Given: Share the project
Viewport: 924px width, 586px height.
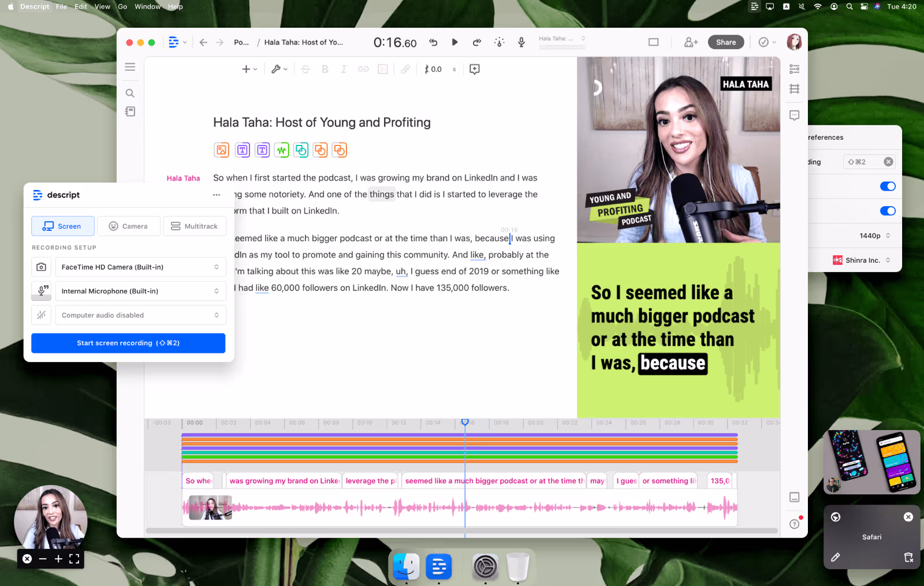Looking at the screenshot, I should (x=726, y=42).
